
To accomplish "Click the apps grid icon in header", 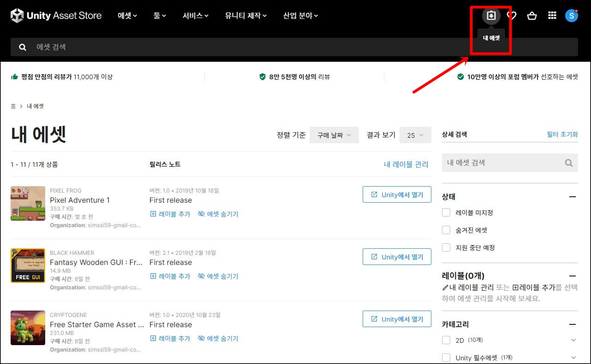I will [x=552, y=15].
